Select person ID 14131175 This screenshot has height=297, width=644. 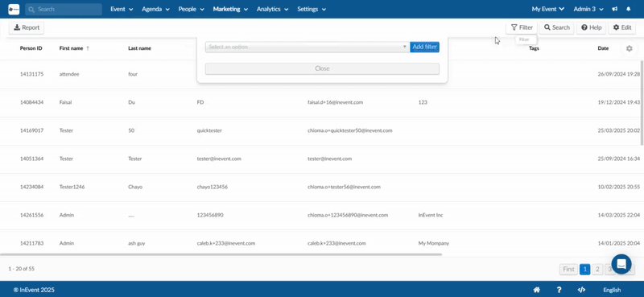click(31, 74)
